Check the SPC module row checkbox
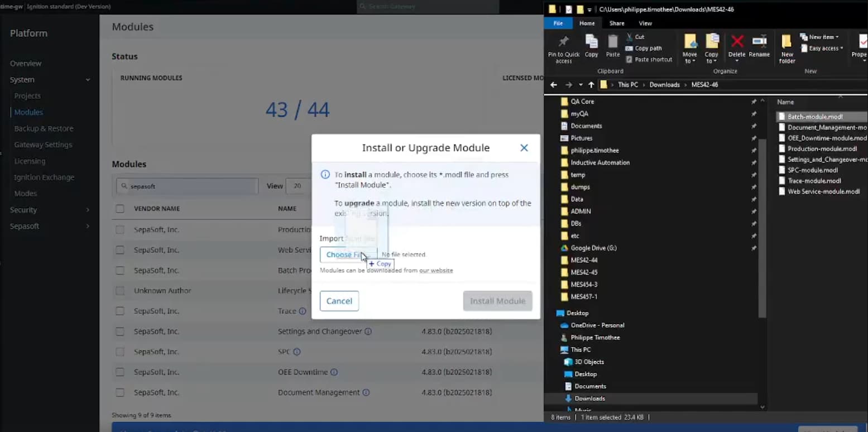 (x=120, y=352)
